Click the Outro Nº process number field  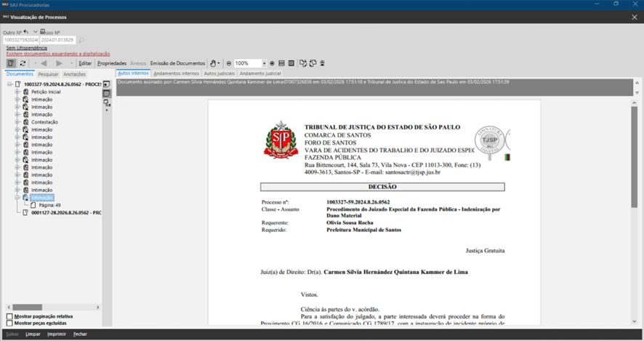19,41
